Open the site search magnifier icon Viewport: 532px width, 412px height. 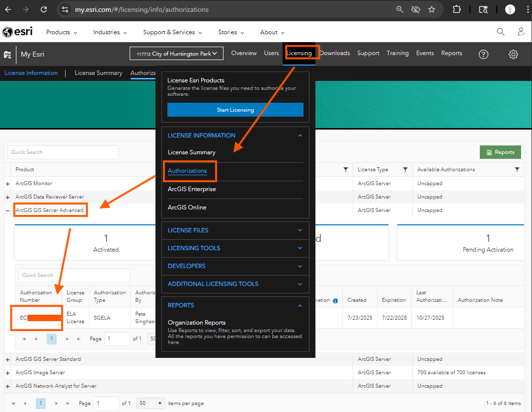click(500, 32)
